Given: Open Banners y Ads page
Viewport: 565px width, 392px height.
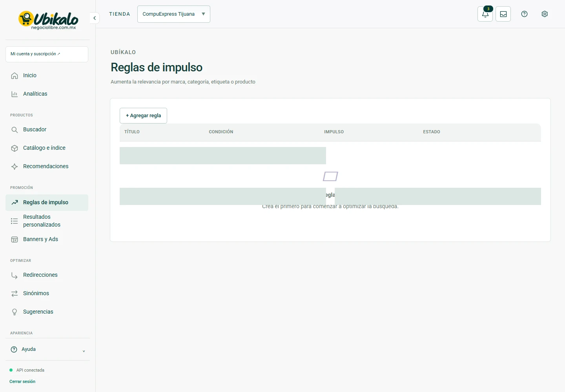Looking at the screenshot, I should 47,240.
